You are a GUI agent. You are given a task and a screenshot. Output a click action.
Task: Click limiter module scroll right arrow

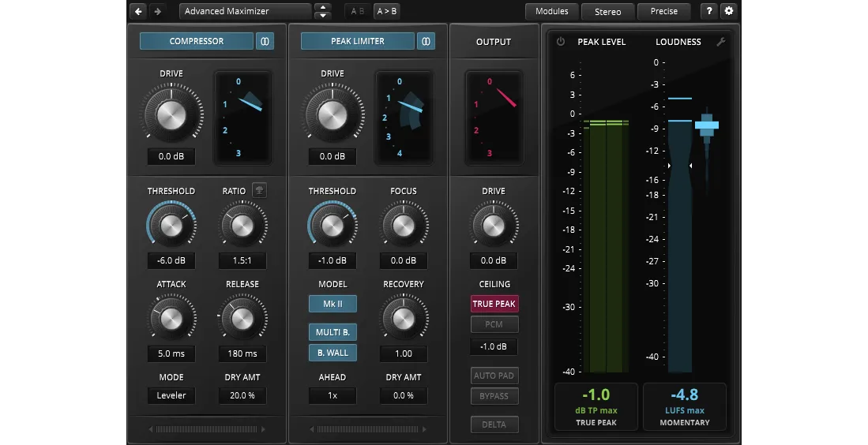coord(424,429)
